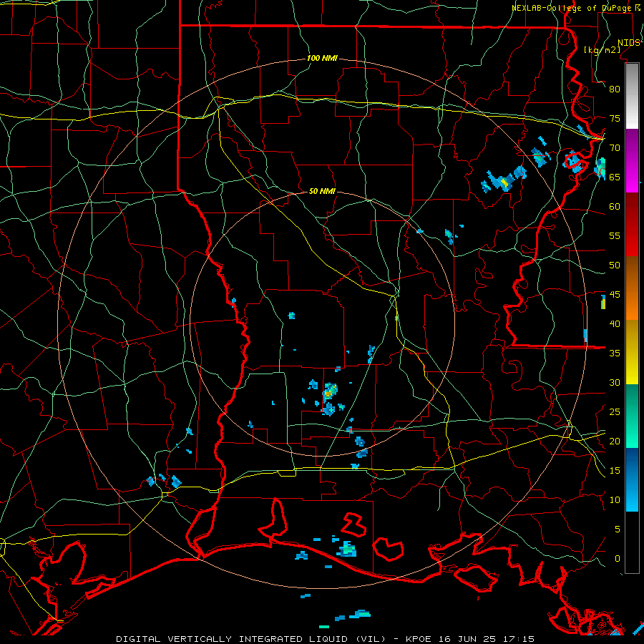The height and width of the screenshot is (644, 644).
Task: Click the 65 scale value
Action: click(615, 177)
